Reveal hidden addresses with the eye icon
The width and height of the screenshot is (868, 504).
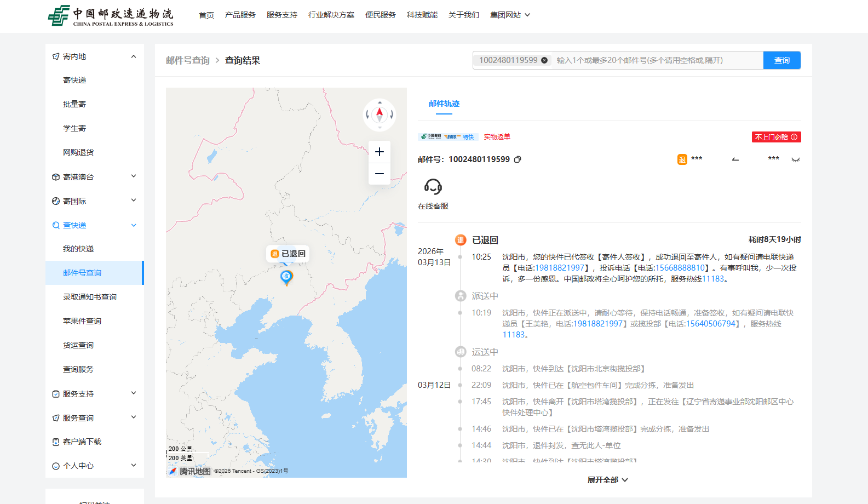[795, 159]
